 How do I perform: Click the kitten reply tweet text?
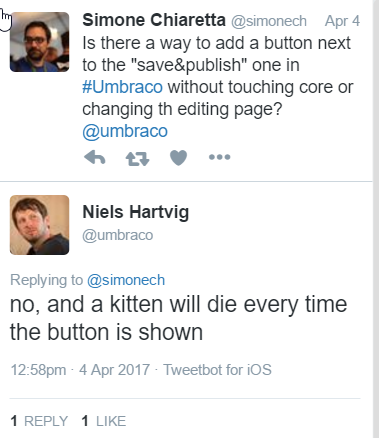click(179, 318)
